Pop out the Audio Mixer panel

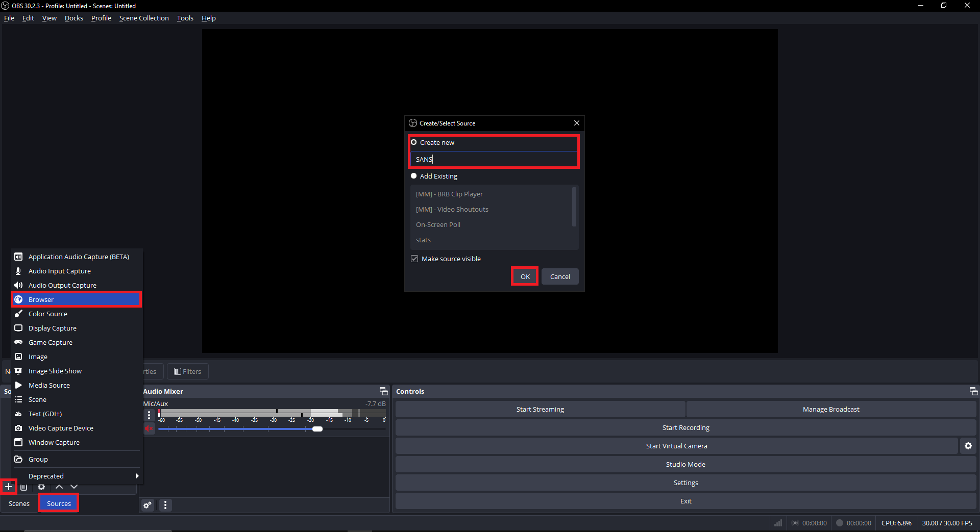[383, 391]
